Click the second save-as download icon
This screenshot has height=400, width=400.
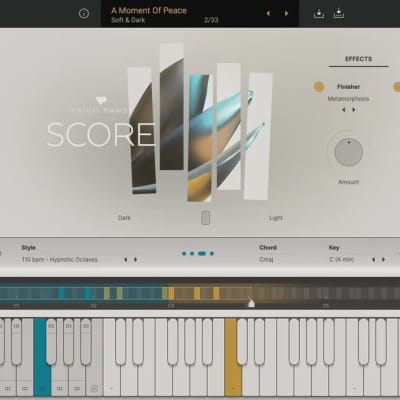339,14
